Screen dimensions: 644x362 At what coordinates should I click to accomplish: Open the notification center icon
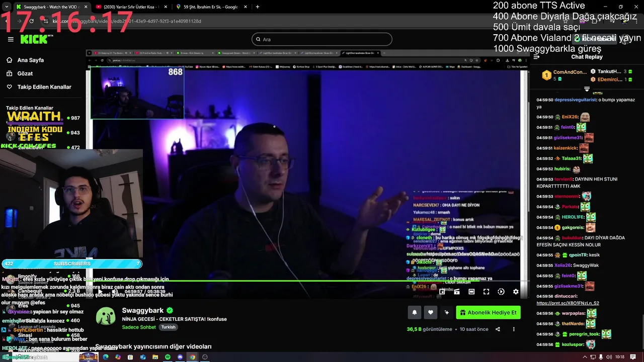(x=632, y=357)
